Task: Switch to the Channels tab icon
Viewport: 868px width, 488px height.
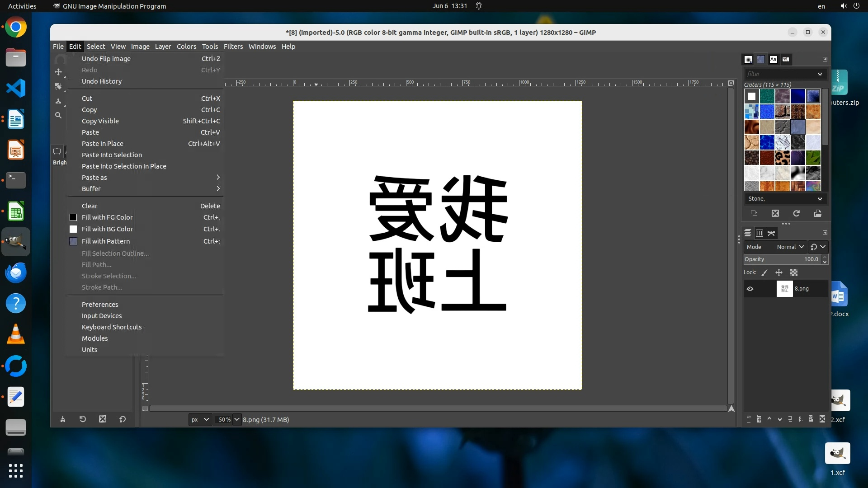Action: pos(759,233)
